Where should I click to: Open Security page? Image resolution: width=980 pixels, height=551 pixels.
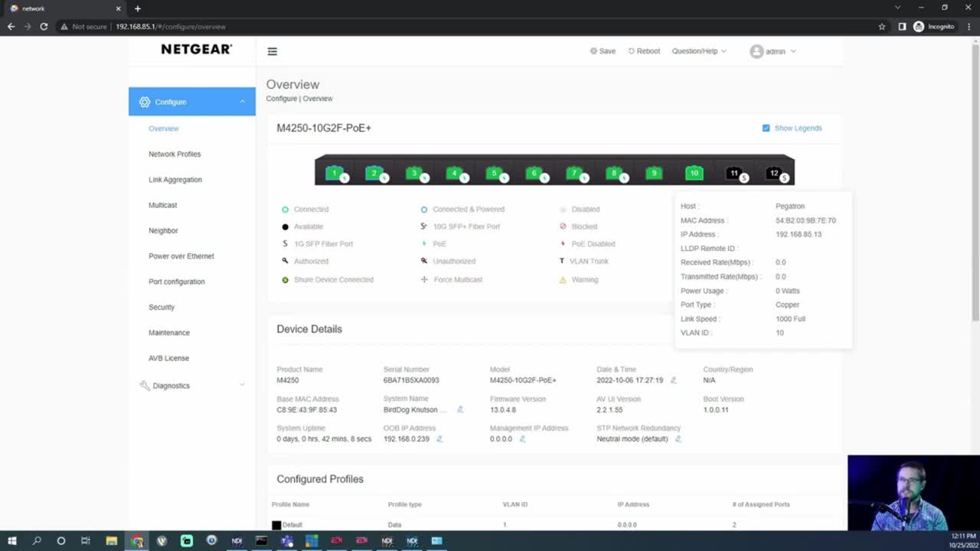pos(162,307)
